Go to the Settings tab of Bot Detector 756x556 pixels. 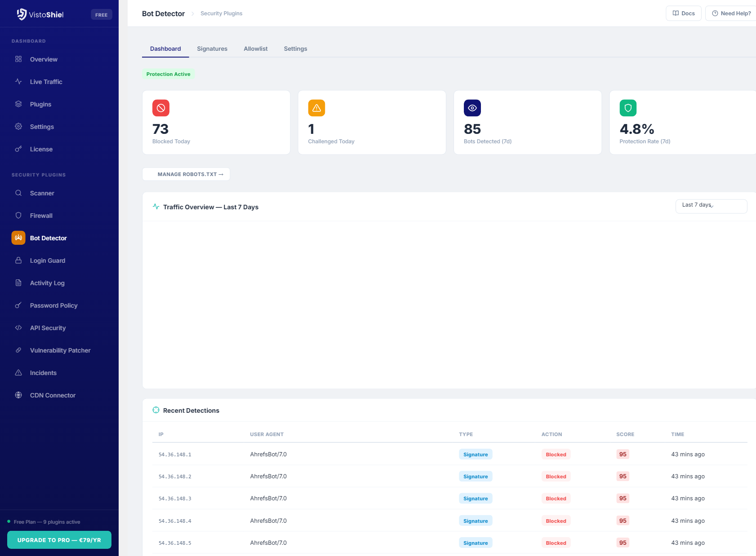coord(295,49)
